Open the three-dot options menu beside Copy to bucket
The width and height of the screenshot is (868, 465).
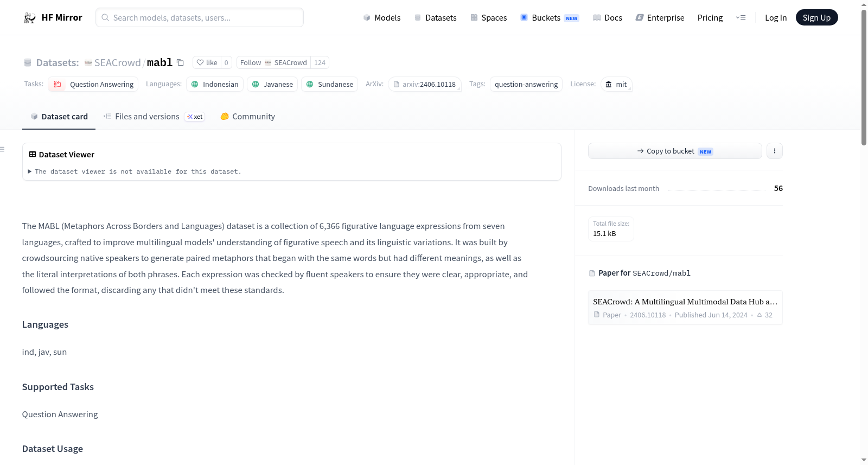click(x=775, y=151)
